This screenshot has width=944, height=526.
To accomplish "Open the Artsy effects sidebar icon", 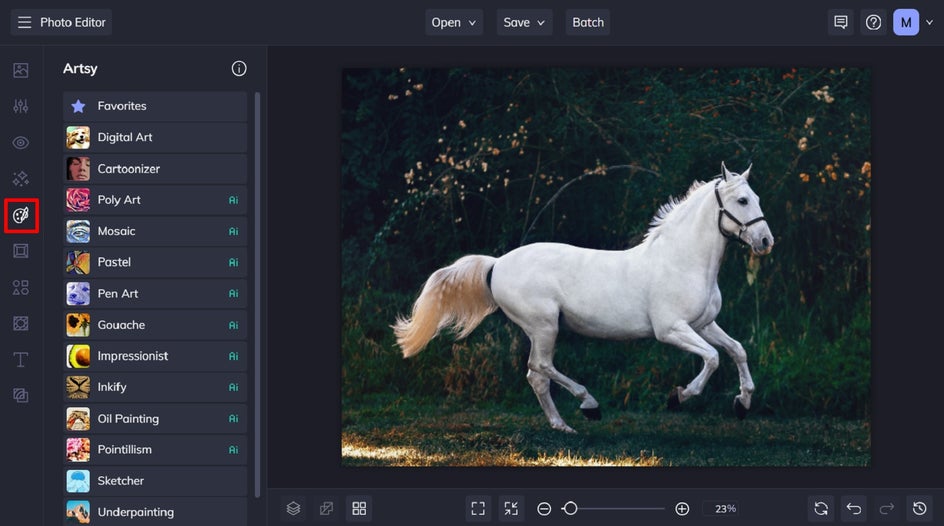I will (x=21, y=215).
